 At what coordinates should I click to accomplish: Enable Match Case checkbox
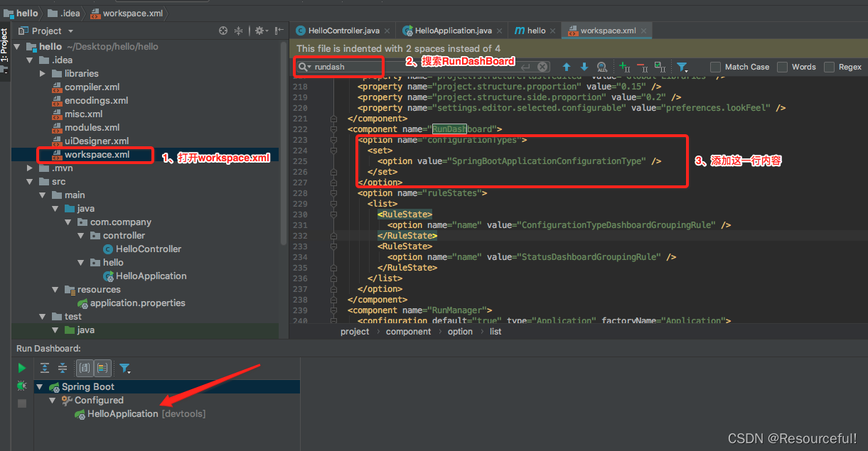click(x=716, y=67)
